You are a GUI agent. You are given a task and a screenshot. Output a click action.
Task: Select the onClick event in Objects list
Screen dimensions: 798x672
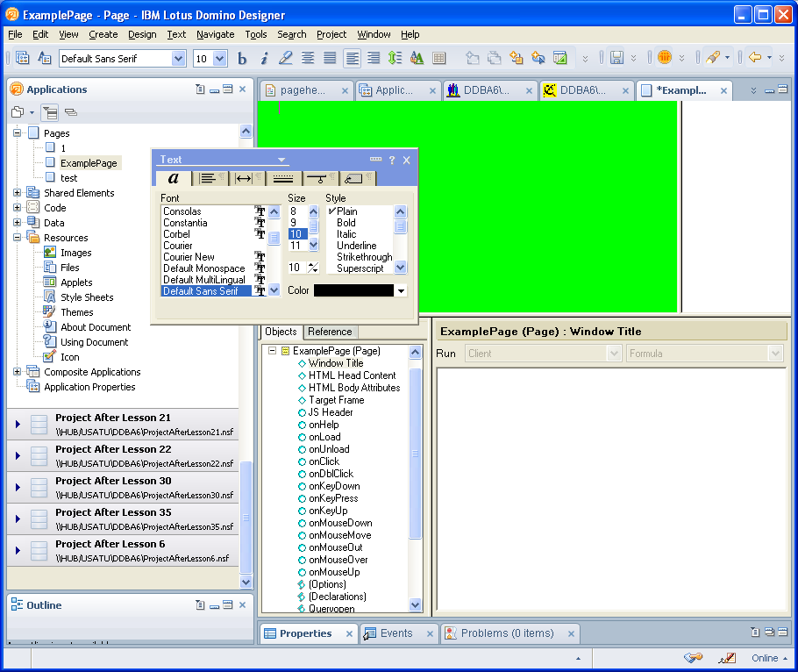[x=324, y=461]
